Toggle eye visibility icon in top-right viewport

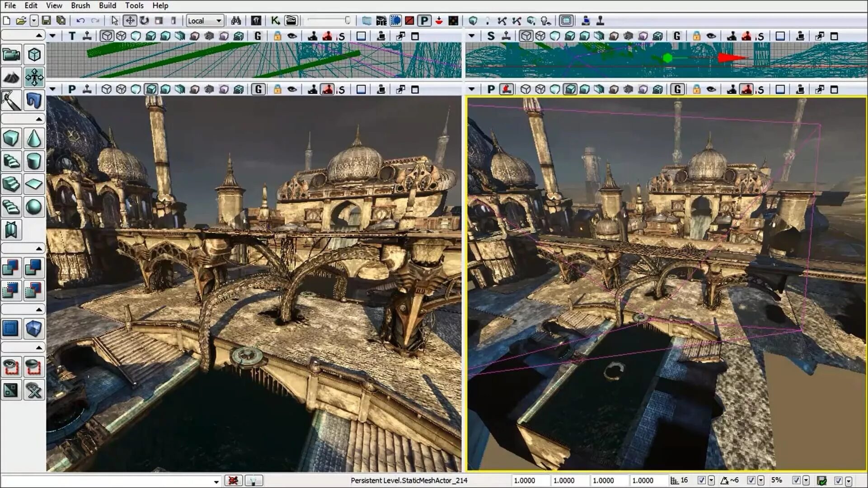click(711, 36)
